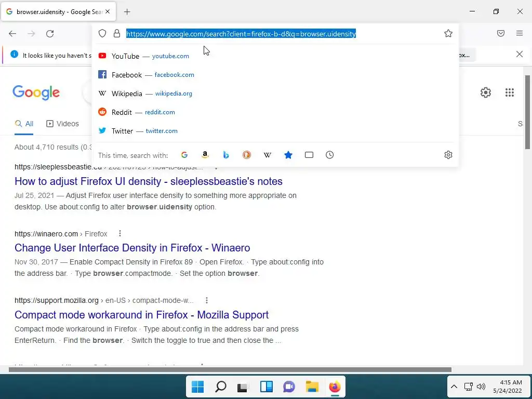Search in History clock icon
The width and height of the screenshot is (532, 399).
(x=330, y=155)
